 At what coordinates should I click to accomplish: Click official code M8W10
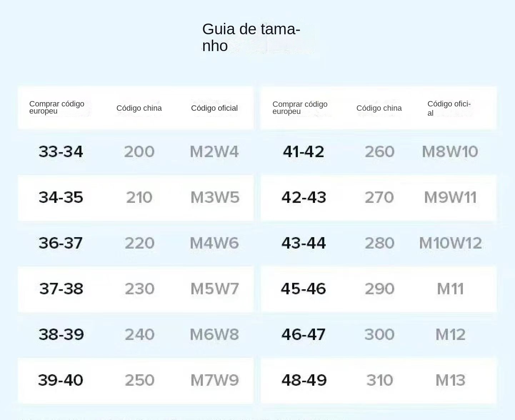pos(450,152)
